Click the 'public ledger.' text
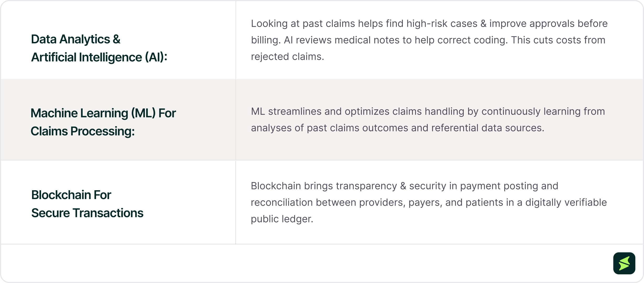Image resolution: width=644 pixels, height=283 pixels. [282, 219]
